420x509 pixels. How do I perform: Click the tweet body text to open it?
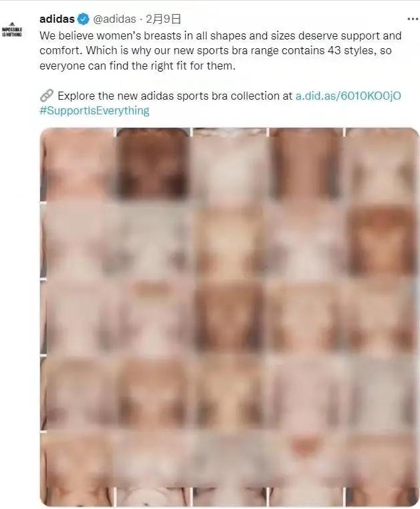pyautogui.click(x=221, y=51)
